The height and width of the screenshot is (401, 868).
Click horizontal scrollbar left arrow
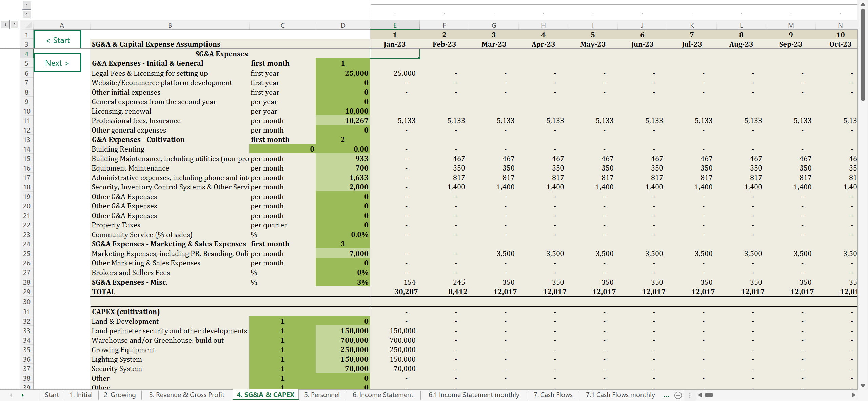click(x=700, y=395)
